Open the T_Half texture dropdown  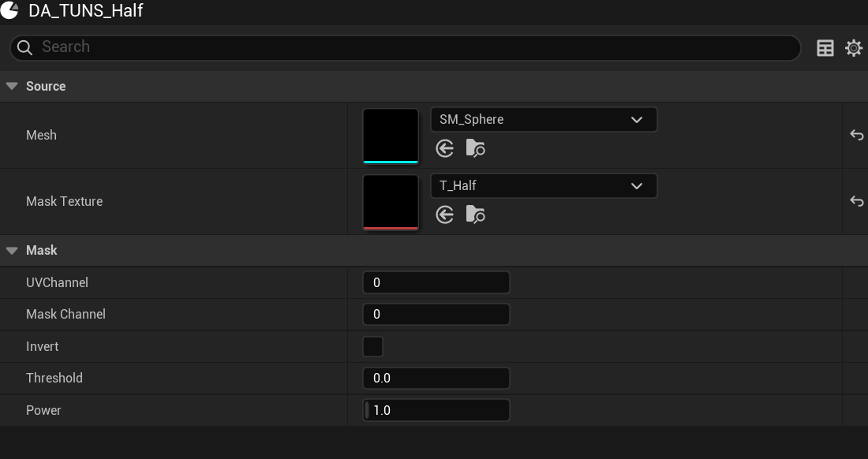[x=544, y=186]
